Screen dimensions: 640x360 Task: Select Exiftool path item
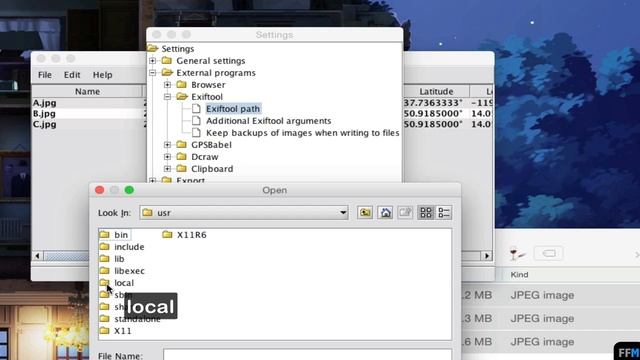pos(233,109)
